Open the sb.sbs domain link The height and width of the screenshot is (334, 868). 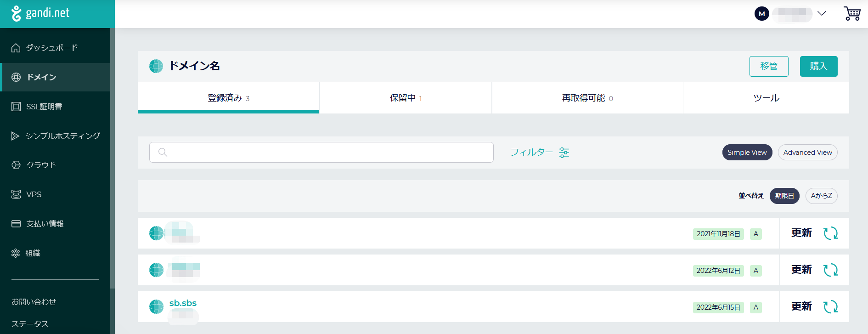(x=183, y=303)
